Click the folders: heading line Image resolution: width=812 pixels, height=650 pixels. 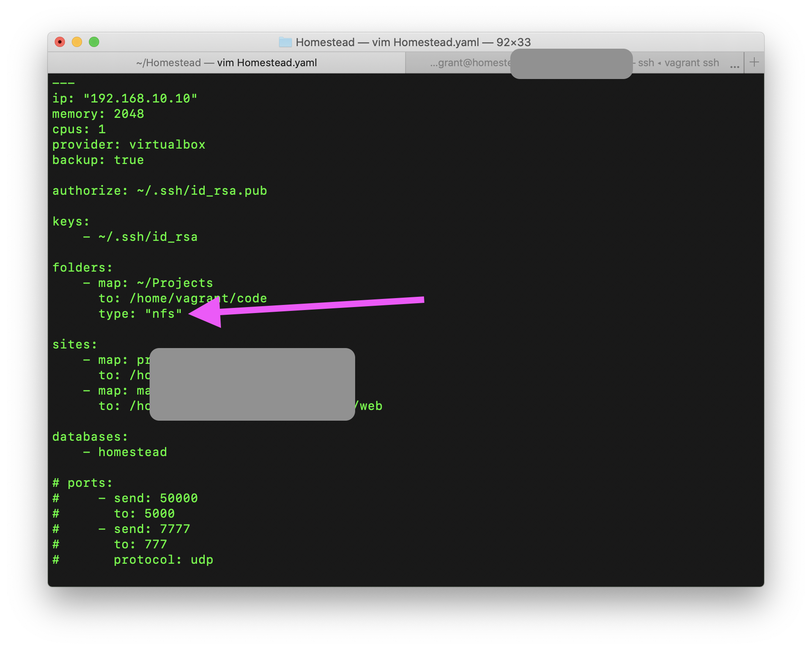point(82,268)
